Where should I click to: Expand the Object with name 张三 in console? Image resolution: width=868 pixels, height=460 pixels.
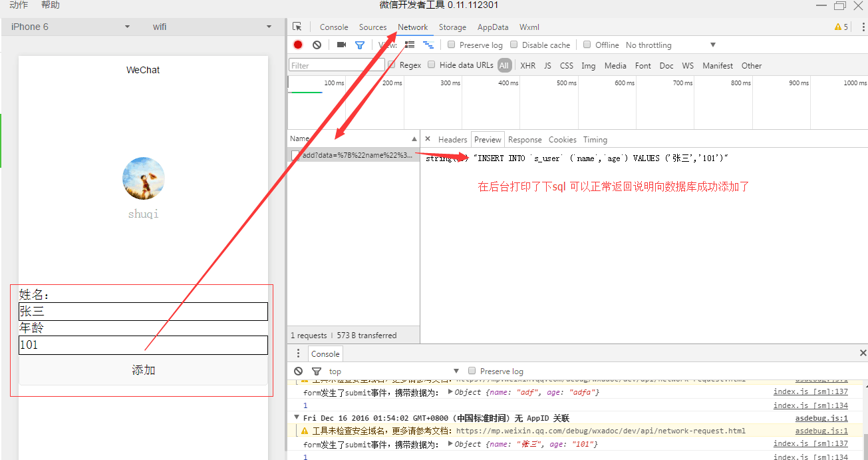[x=451, y=444]
